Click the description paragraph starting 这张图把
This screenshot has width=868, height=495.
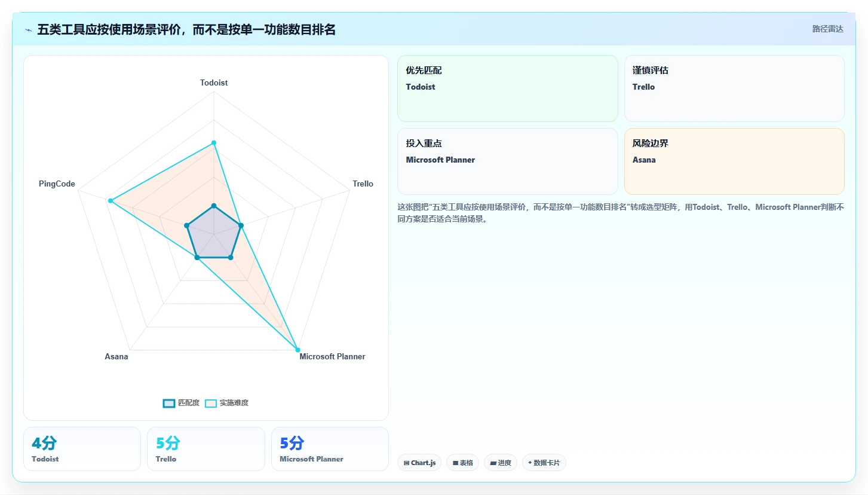click(621, 213)
